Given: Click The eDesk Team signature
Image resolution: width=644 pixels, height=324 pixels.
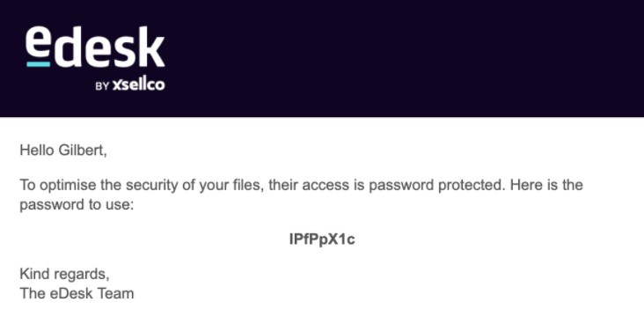Looking at the screenshot, I should [77, 293].
